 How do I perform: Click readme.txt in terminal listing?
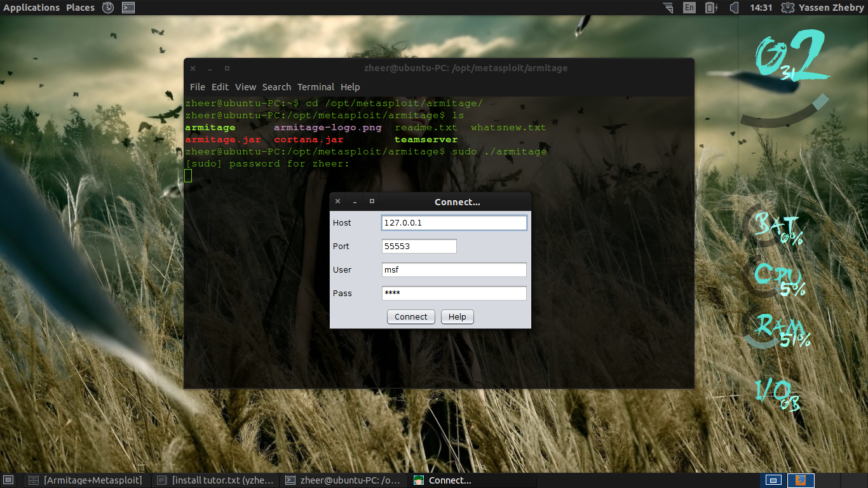(426, 128)
